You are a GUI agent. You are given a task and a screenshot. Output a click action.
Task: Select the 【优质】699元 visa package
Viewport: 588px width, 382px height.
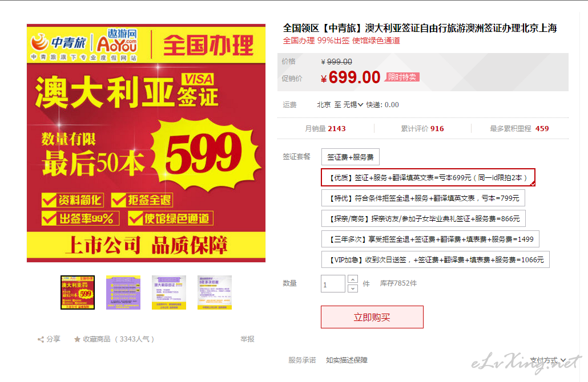428,177
